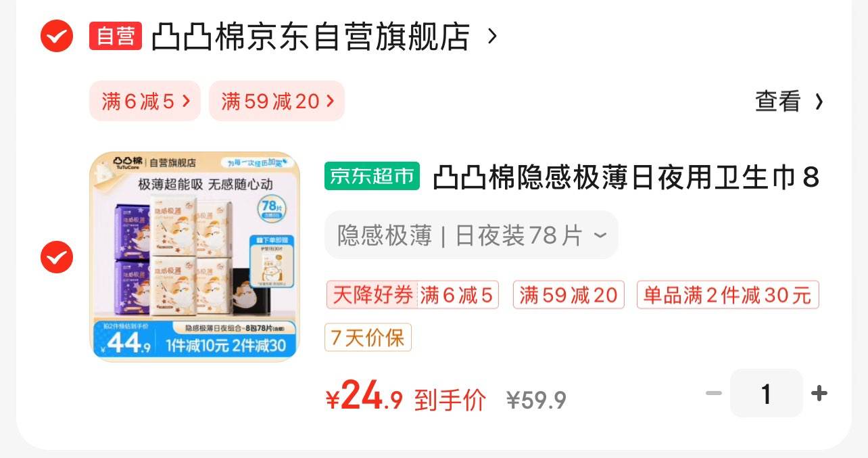This screenshot has height=458, width=868.
Task: Increase quantity with the plus button
Action: (x=819, y=393)
